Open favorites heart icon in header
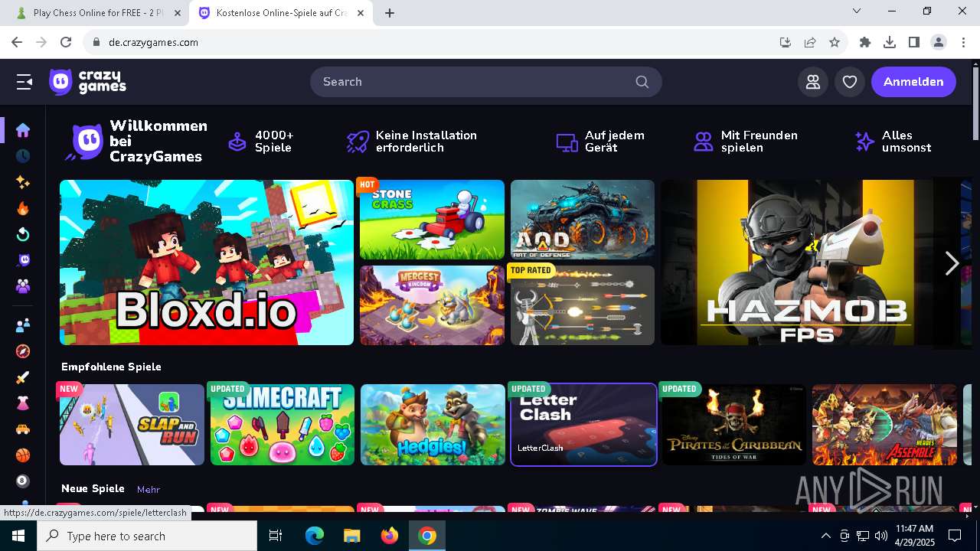 850,82
